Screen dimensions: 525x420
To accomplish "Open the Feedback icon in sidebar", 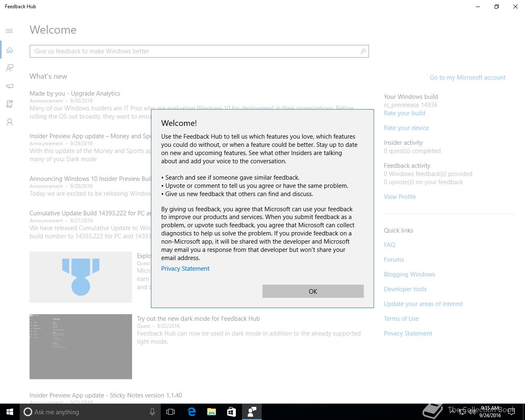I will click(x=9, y=68).
